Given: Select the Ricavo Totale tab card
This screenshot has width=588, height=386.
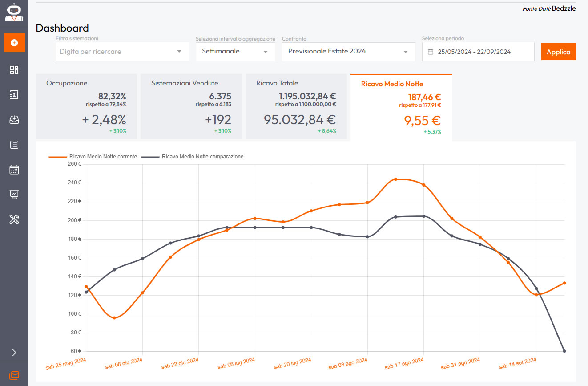Looking at the screenshot, I should point(296,106).
